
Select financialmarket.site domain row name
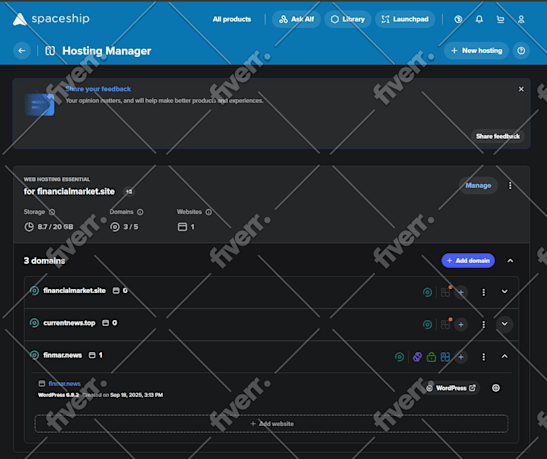coord(74,291)
